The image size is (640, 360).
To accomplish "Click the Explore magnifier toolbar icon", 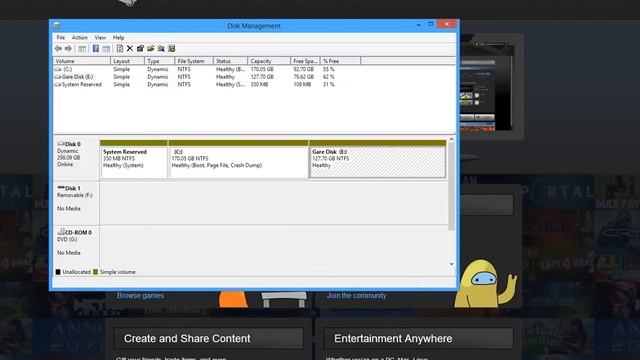I will [x=161, y=49].
